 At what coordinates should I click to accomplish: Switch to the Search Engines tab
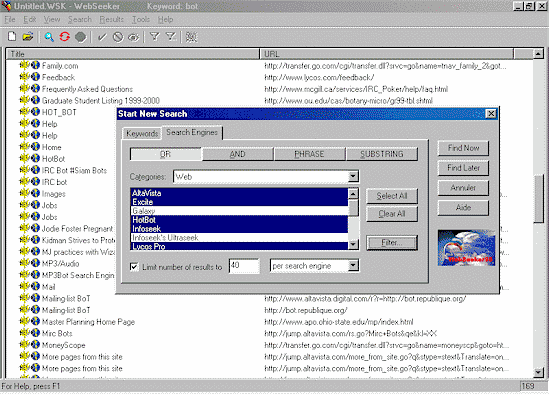click(192, 132)
